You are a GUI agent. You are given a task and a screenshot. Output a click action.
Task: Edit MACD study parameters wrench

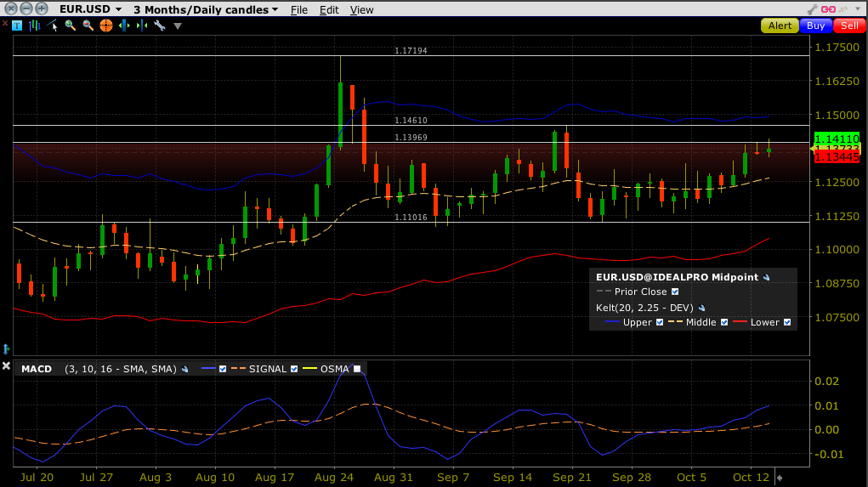[x=184, y=369]
